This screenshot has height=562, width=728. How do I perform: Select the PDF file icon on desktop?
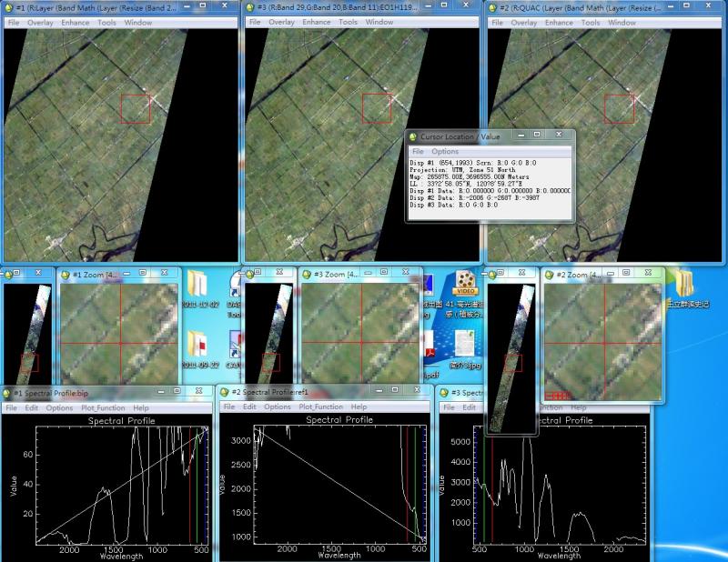tap(430, 353)
